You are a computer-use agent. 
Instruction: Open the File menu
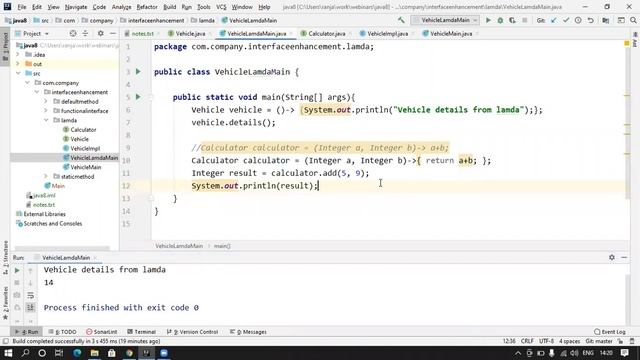[22, 7]
